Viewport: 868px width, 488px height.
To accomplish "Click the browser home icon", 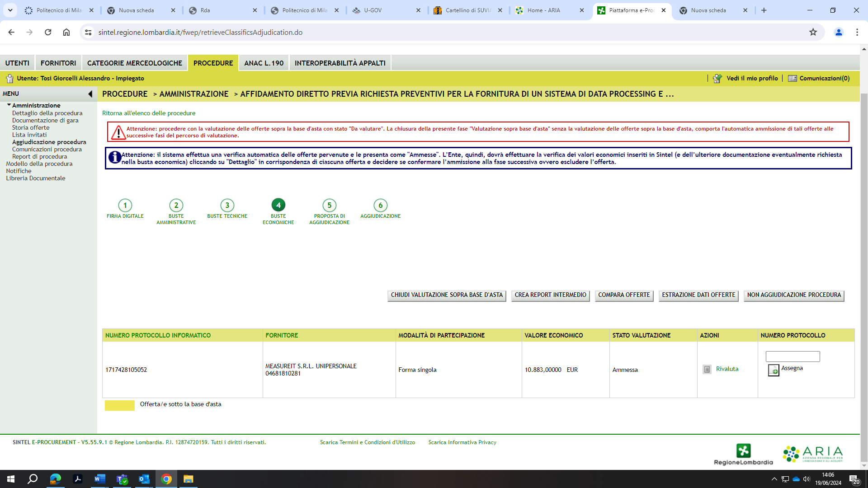I will [66, 32].
